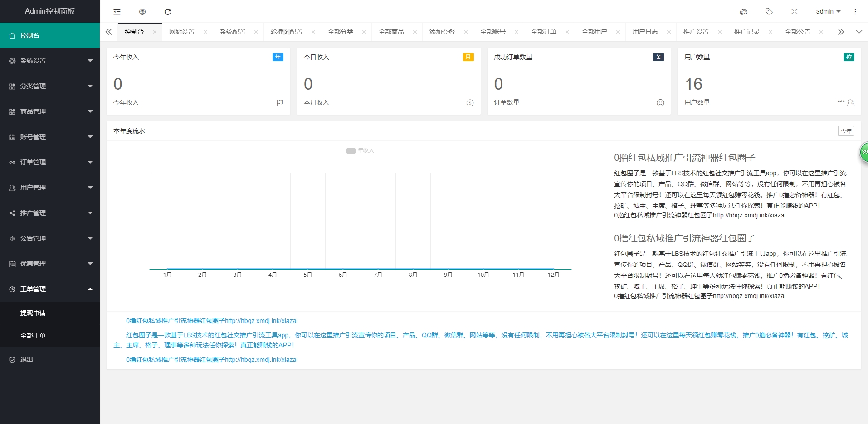868x424 pixels.
Task: Expand the 系统设置 sidebar menu
Action: pos(50,61)
